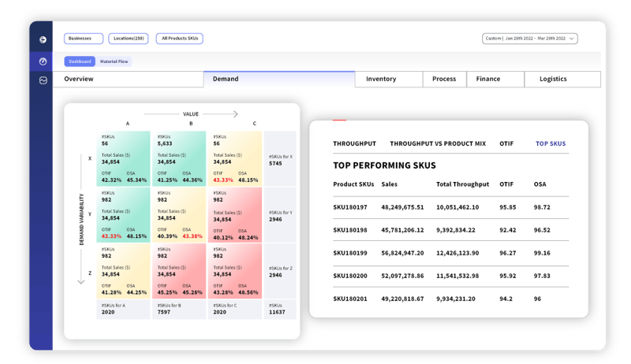Viewport: 631px width, 364px height.
Task: Click the Total Throughput column header
Action: pos(462,184)
